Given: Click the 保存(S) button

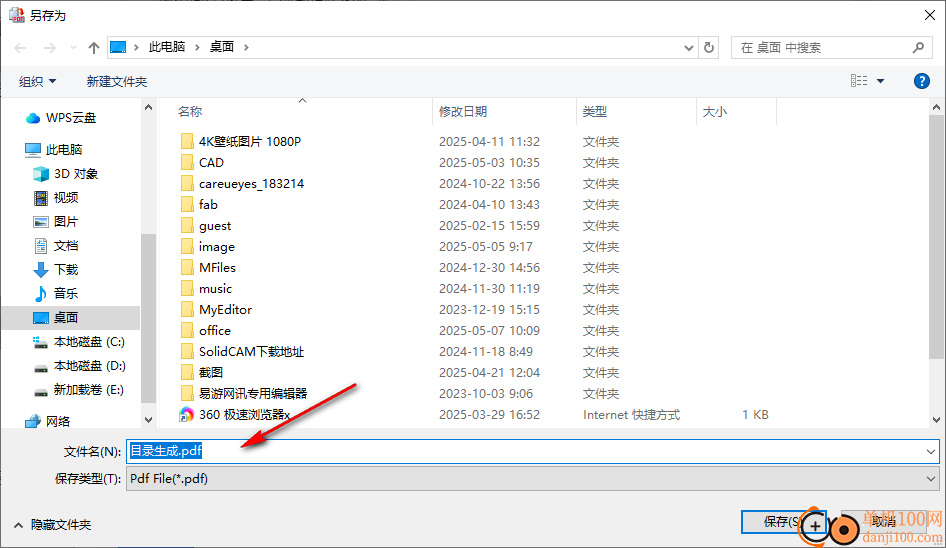Looking at the screenshot, I should (783, 521).
